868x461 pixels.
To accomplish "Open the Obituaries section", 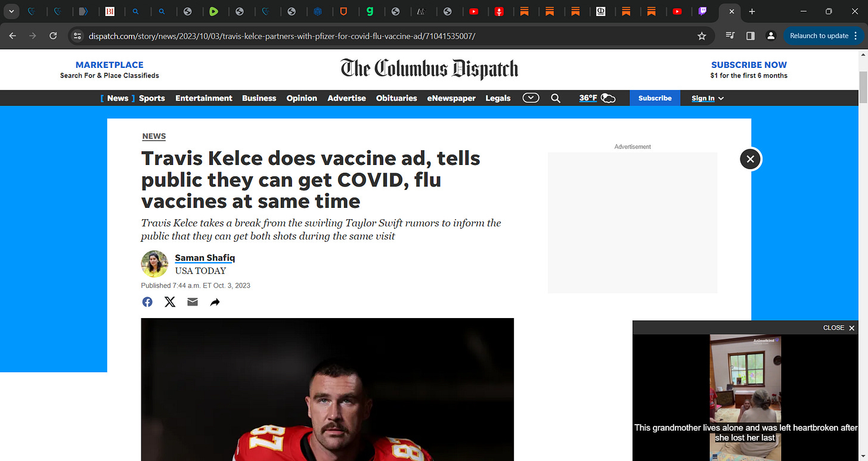I will [x=396, y=98].
